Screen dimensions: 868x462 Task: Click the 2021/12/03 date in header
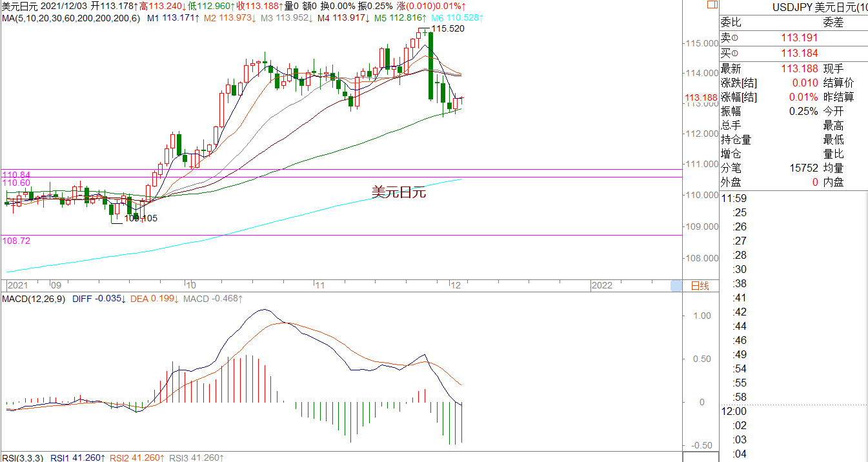[65, 5]
